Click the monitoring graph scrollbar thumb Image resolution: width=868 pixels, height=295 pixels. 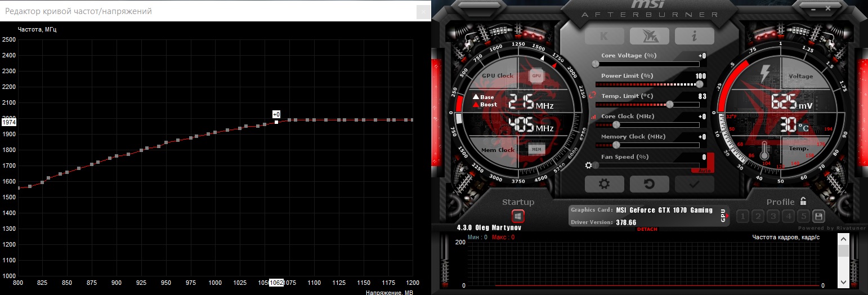point(843,251)
